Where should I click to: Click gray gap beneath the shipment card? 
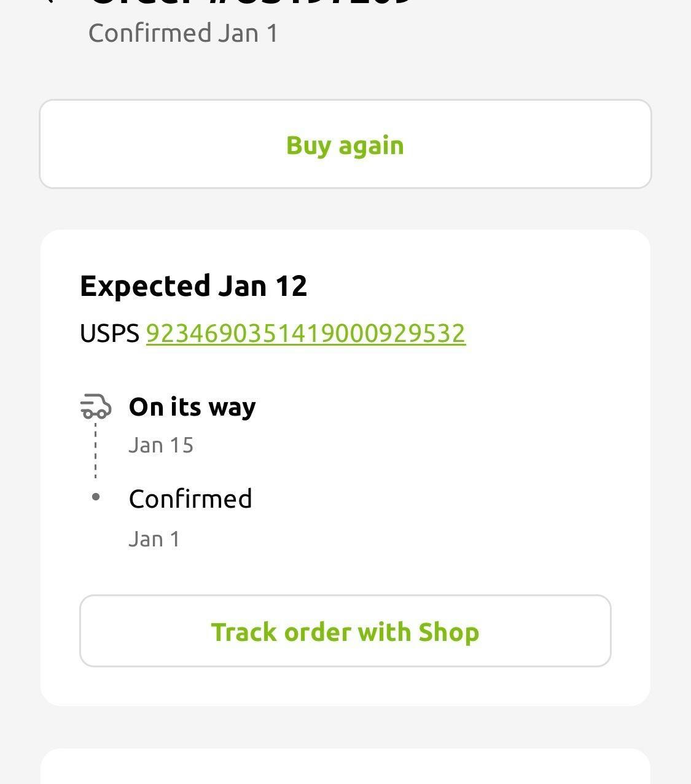point(345,727)
